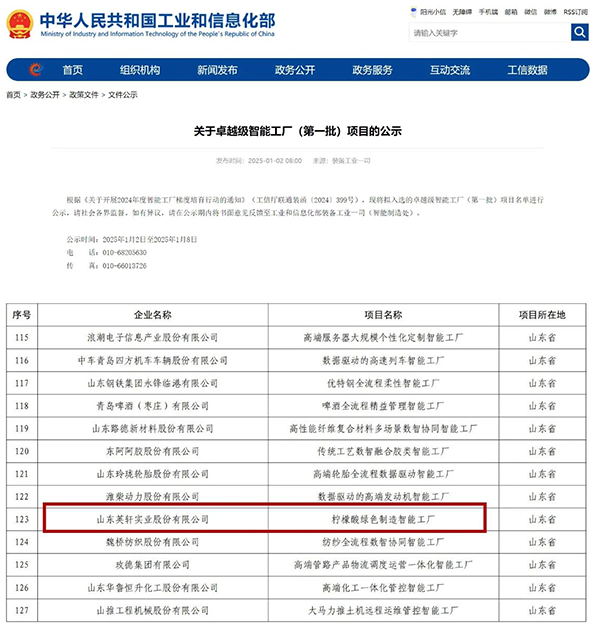Click 山东省 in row 127
593x631 pixels.
tap(542, 610)
